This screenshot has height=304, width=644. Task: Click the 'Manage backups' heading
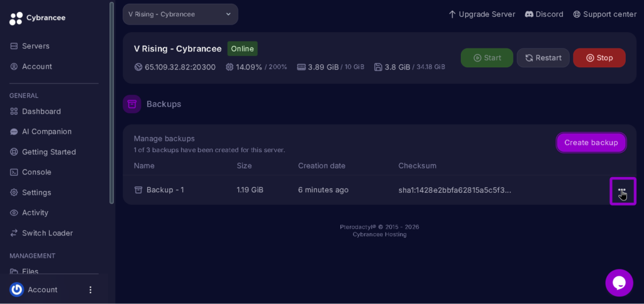(164, 139)
